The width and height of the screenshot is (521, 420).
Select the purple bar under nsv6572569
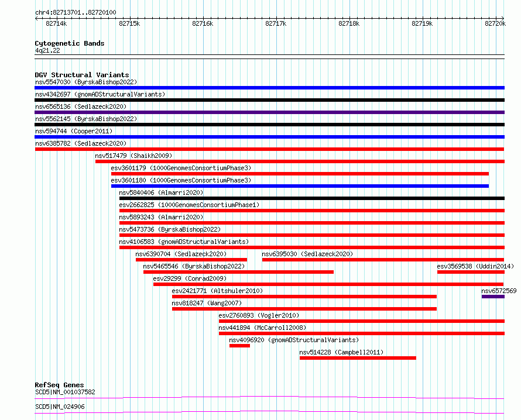pyautogui.click(x=493, y=297)
